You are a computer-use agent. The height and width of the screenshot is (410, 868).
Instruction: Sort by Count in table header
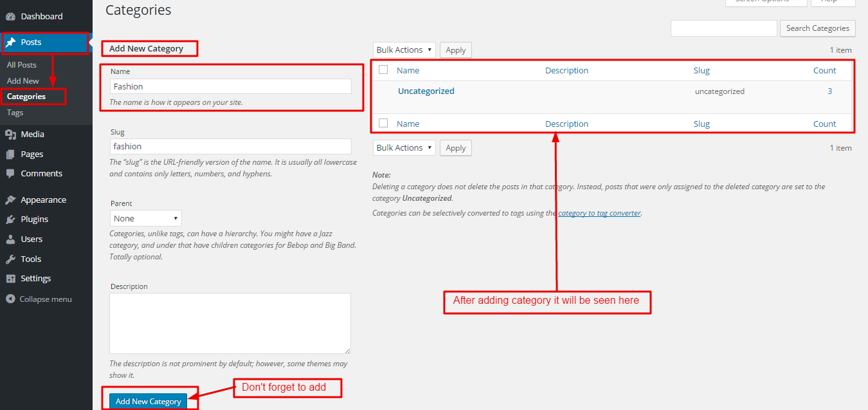click(825, 71)
